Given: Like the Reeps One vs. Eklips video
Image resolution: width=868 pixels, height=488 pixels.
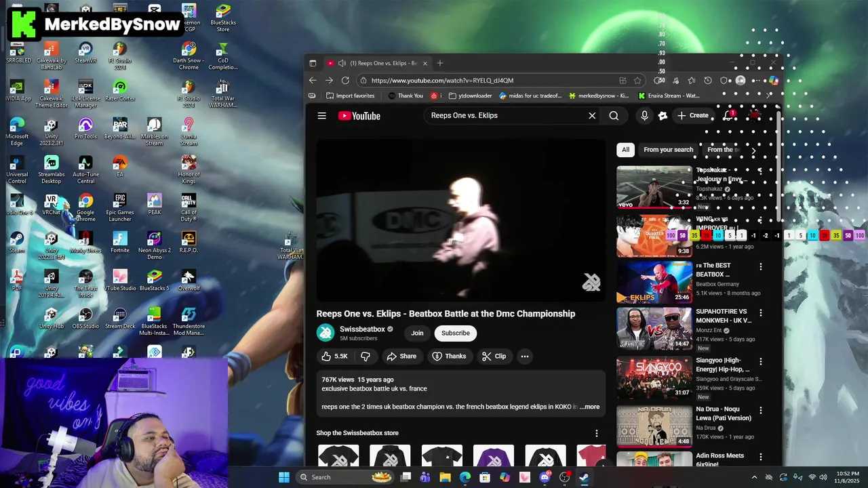Looking at the screenshot, I should click(x=334, y=357).
